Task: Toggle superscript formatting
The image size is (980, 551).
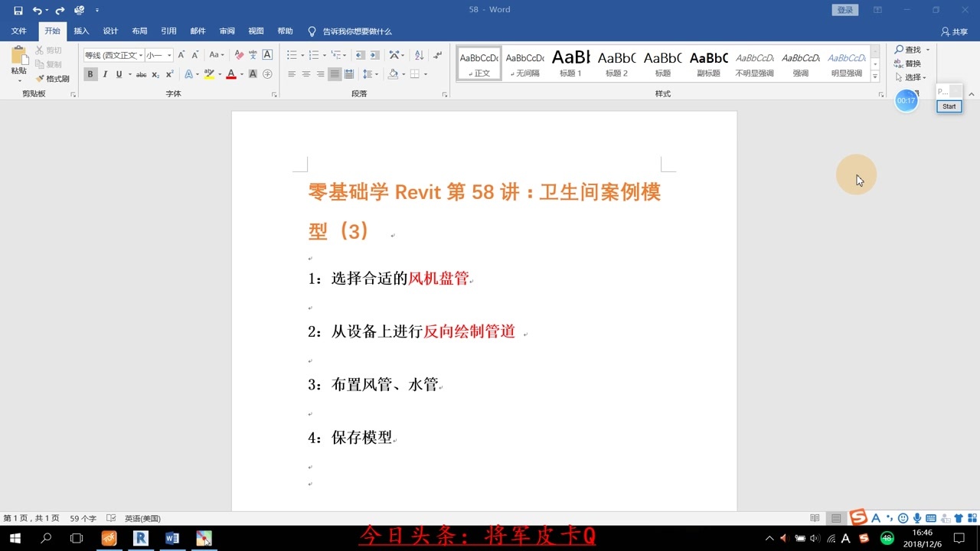Action: click(x=169, y=74)
